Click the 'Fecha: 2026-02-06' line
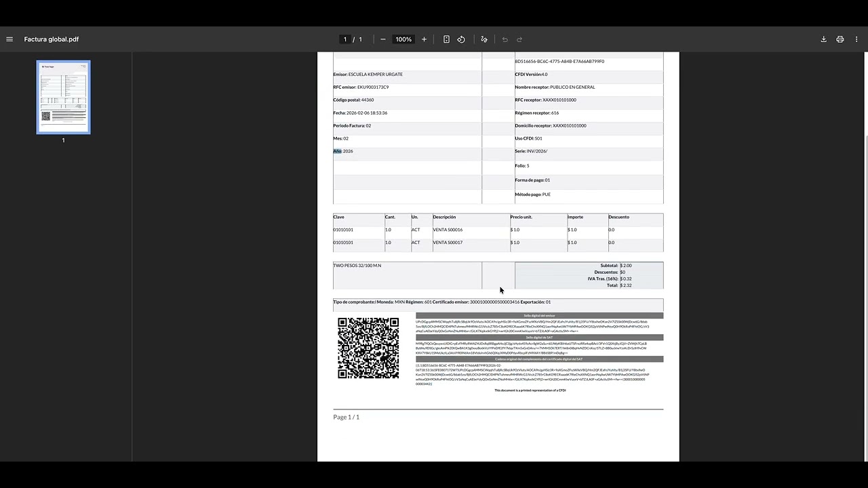The height and width of the screenshot is (488, 868). (360, 113)
